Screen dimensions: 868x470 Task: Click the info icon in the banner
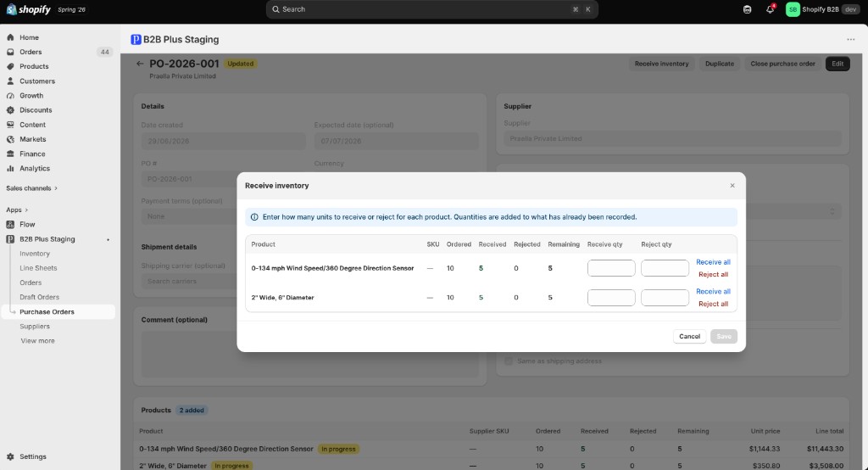[x=254, y=216]
